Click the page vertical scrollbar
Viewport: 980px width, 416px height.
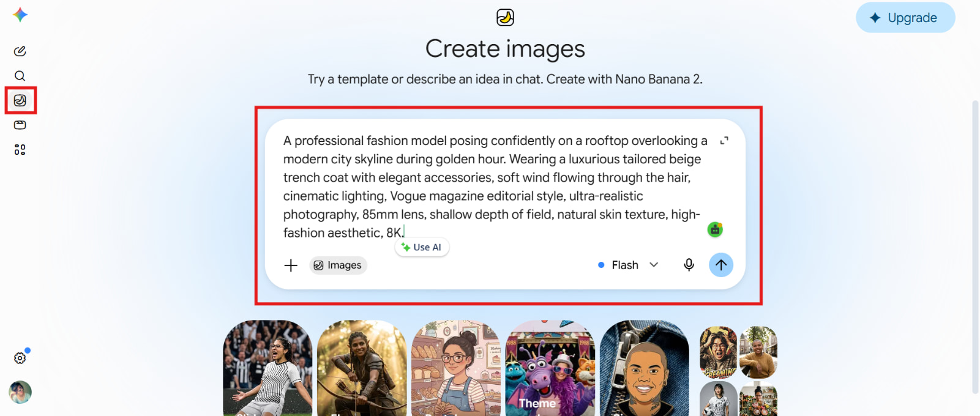[x=975, y=247]
